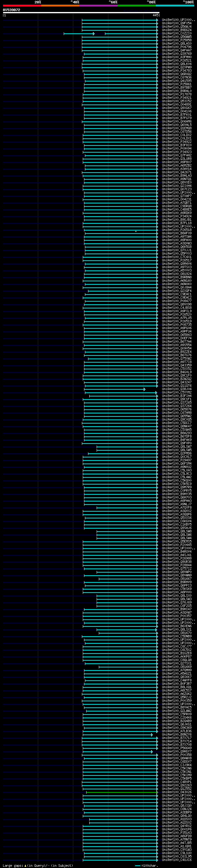Open hit UniRef100_P29497
This screenshot has width=197, height=868.
pyautogui.click(x=176, y=460)
